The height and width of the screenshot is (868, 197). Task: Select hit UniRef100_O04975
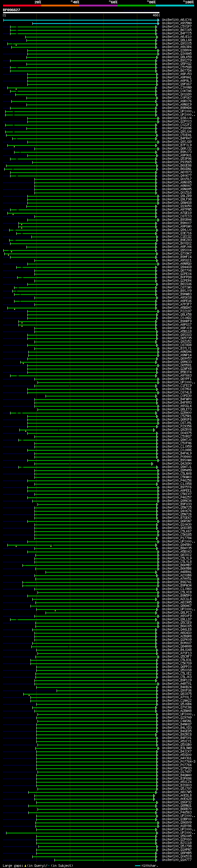(x=176, y=433)
